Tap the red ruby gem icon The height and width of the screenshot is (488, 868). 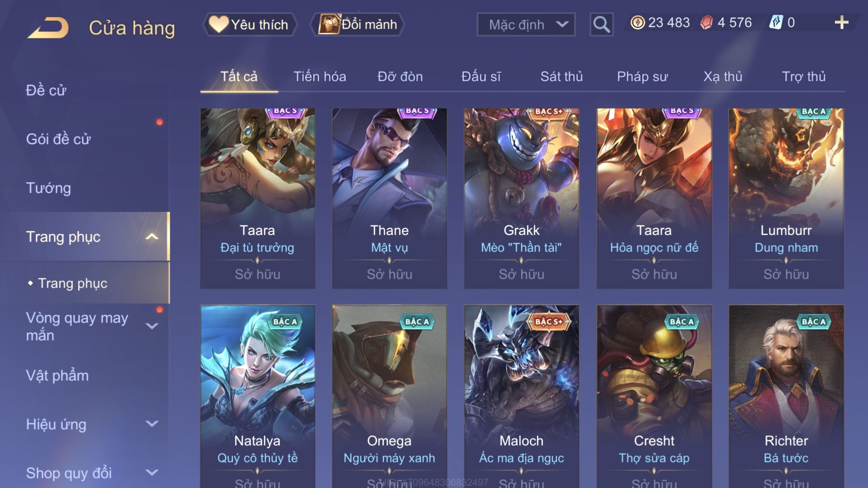(706, 23)
